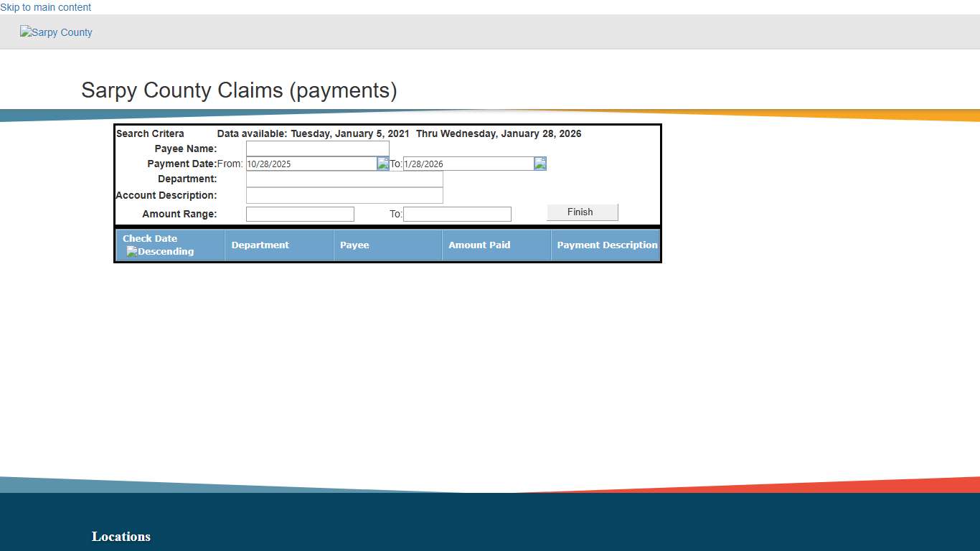Click the Finish button to run search
Screen dimensions: 980x551
point(581,212)
